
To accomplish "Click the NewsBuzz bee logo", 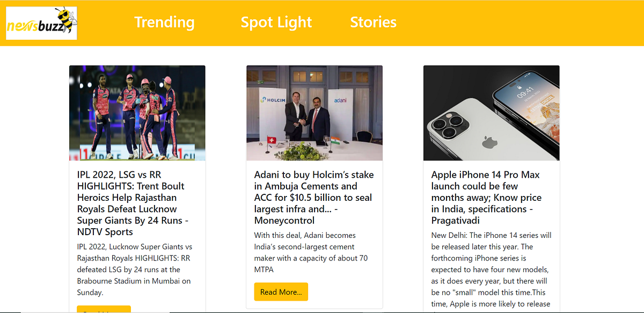I will (41, 23).
